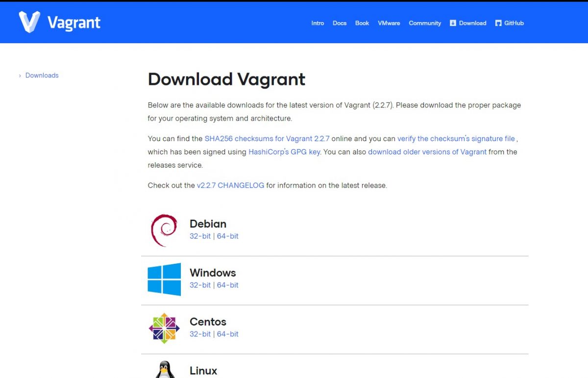Click the Linux penguin icon

pos(164,370)
